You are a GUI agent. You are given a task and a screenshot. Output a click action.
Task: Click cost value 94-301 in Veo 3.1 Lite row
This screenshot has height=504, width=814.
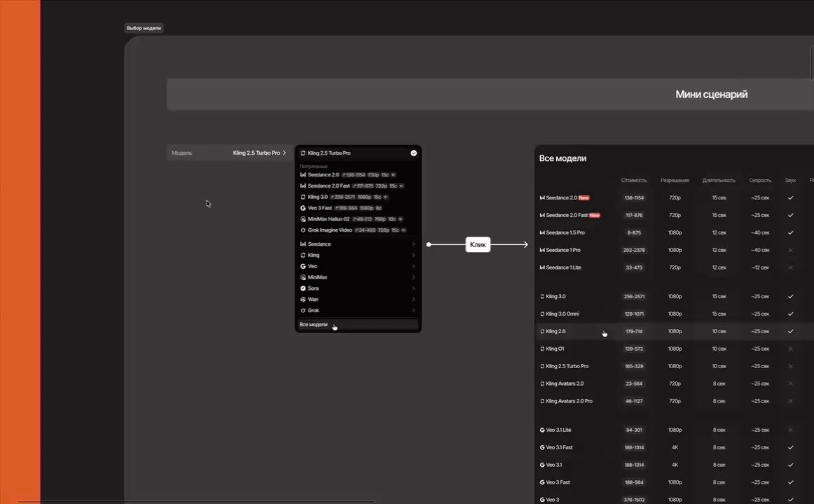(634, 430)
